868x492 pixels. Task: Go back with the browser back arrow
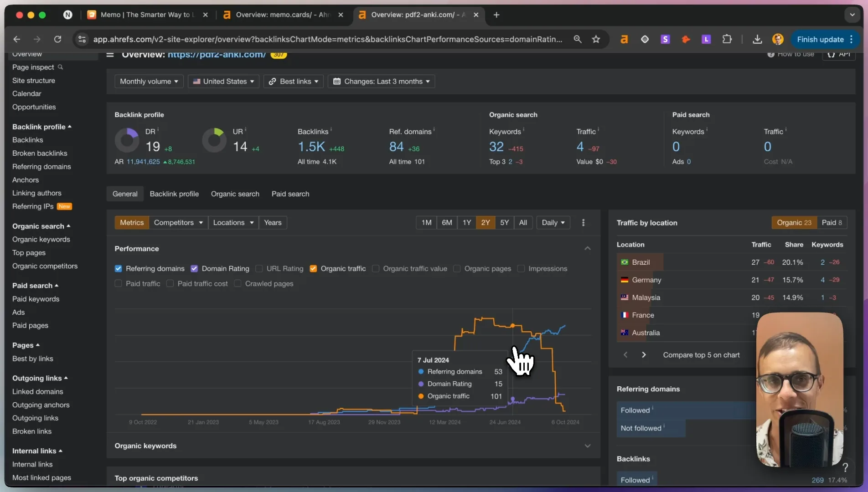tap(16, 39)
